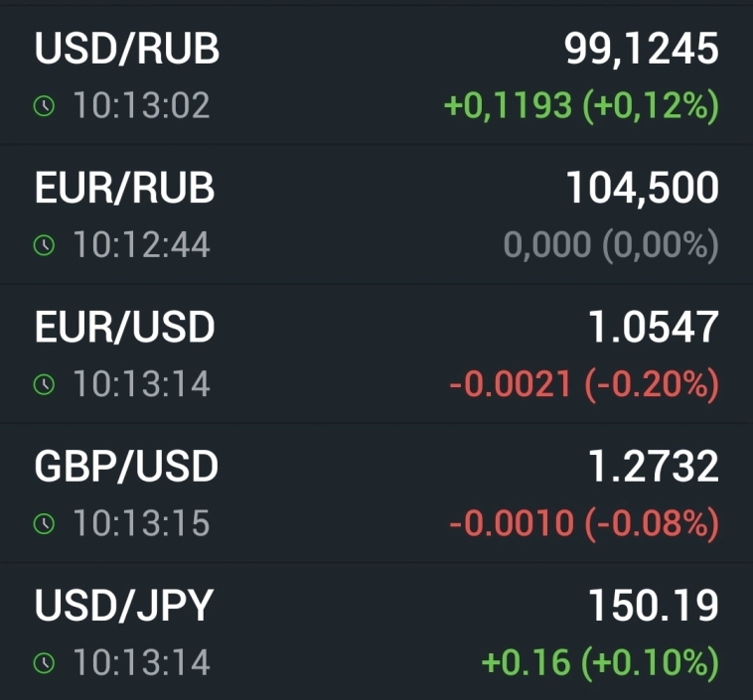Open the EUR/RUB currency pair
Image resolution: width=753 pixels, height=700 pixels.
[x=125, y=189]
